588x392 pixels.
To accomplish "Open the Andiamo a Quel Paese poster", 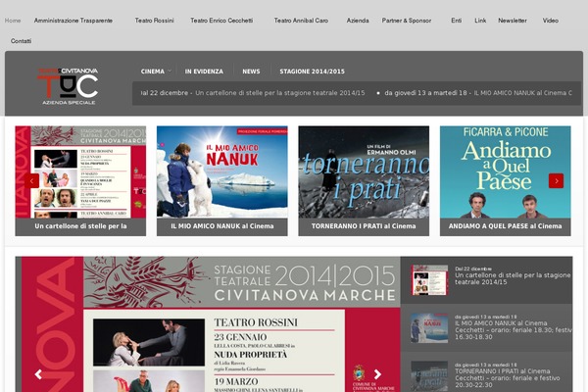I will 505,171.
